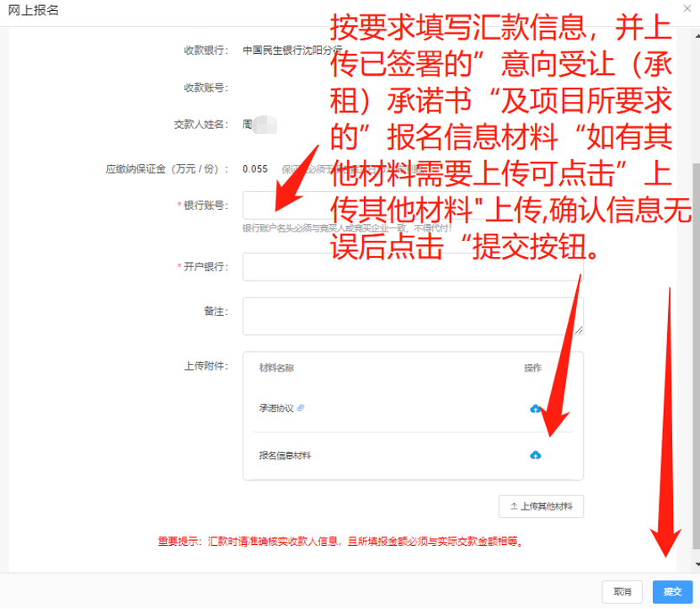Select the 报名信息材料 row label
This screenshot has height=609, width=700.
[285, 456]
